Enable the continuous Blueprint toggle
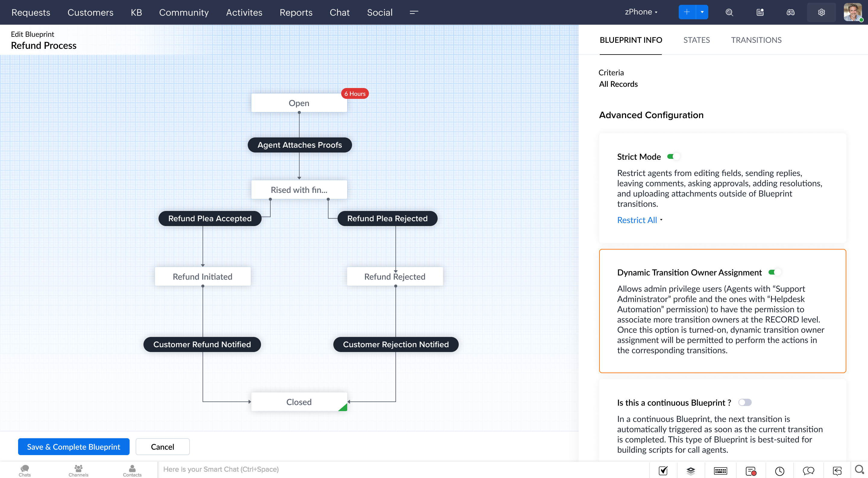The image size is (868, 478). [x=745, y=403]
